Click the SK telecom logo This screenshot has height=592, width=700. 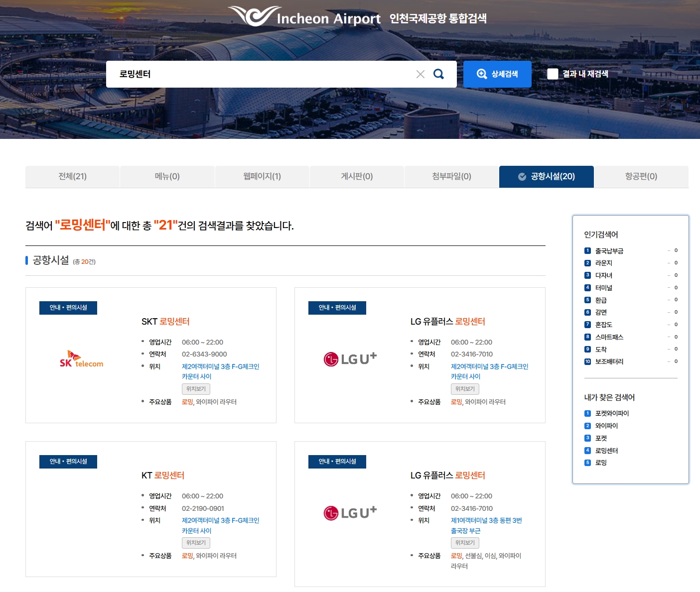(x=81, y=359)
